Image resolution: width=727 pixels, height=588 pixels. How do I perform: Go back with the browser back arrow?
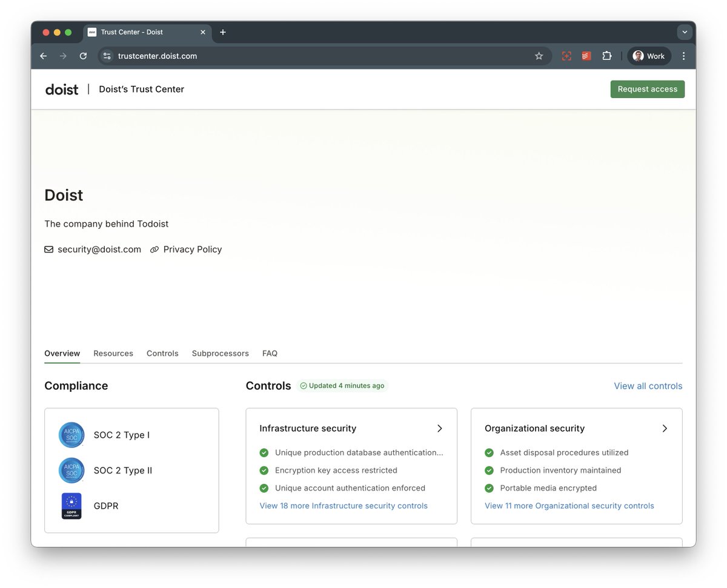(43, 56)
